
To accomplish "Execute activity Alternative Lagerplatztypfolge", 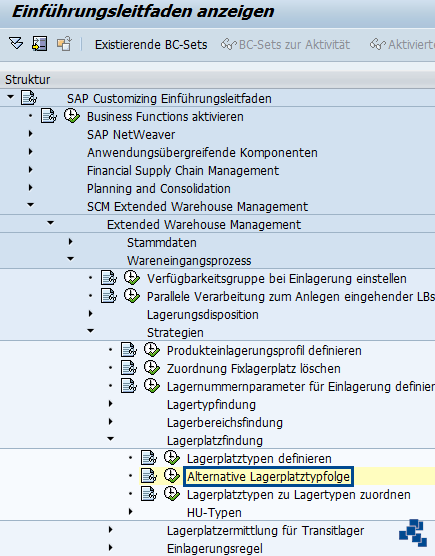I will coord(172,477).
